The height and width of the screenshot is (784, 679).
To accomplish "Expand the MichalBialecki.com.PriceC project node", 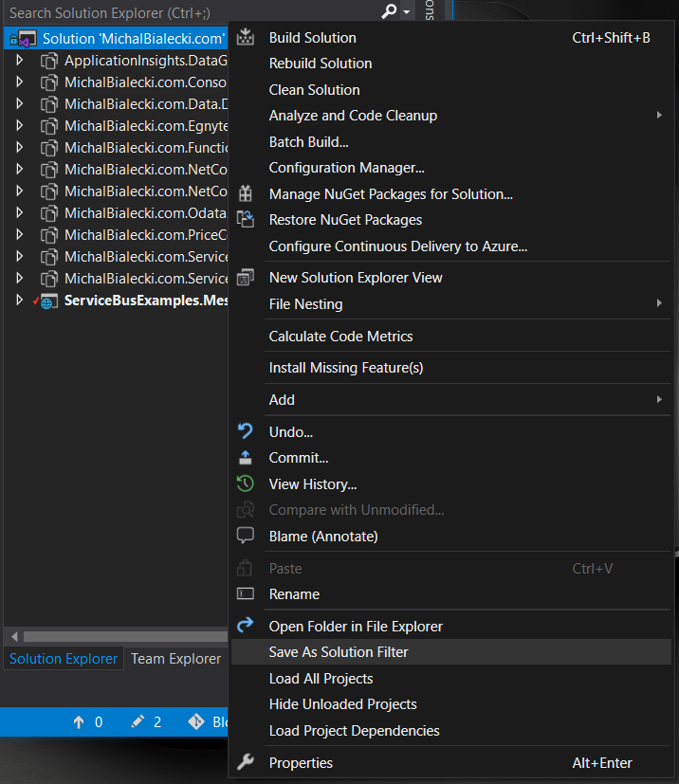I will coord(20,234).
